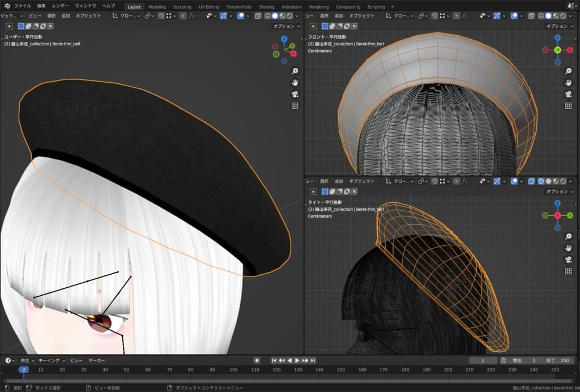Toggle the perspective/orthographic grid icon in the user viewport
Screen dimensions: 580x392
point(295,105)
